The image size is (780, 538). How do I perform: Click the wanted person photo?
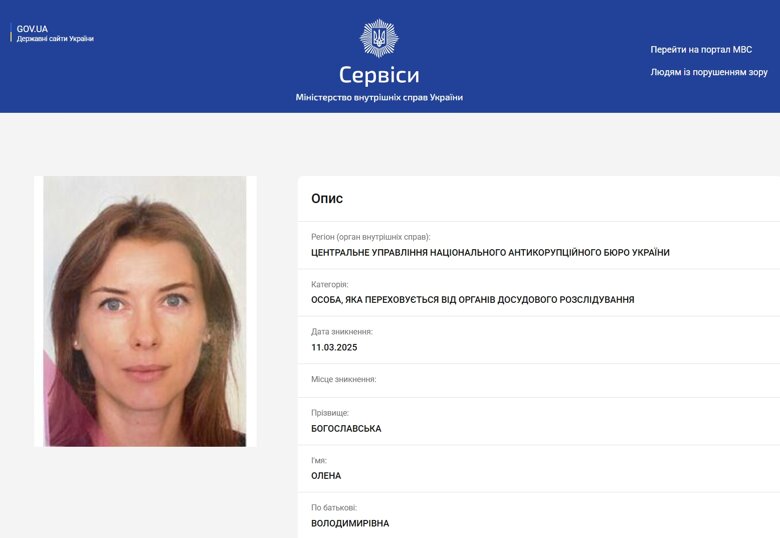[145, 311]
